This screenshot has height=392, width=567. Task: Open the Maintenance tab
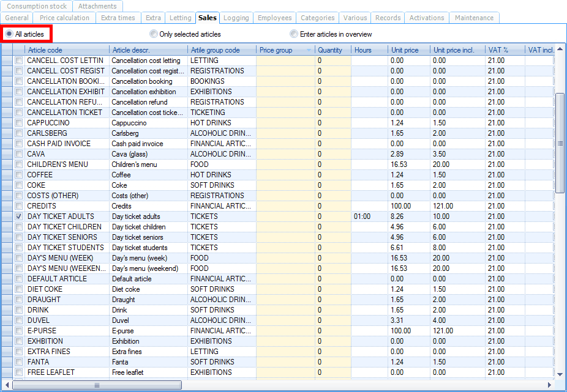474,18
